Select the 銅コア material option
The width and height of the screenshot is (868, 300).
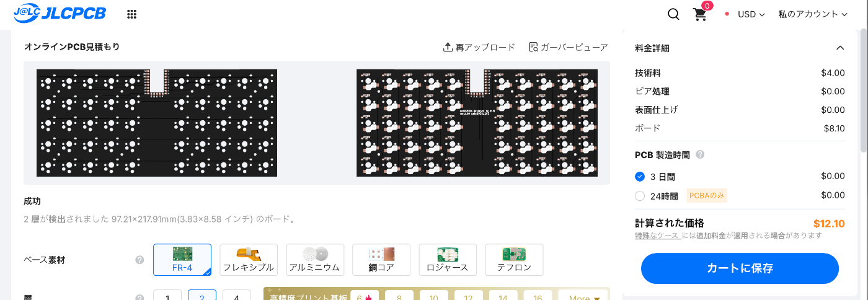click(381, 260)
